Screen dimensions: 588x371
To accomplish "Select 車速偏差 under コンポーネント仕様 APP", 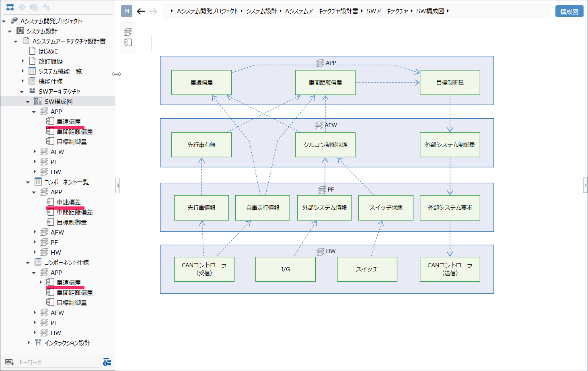I will click(68, 282).
